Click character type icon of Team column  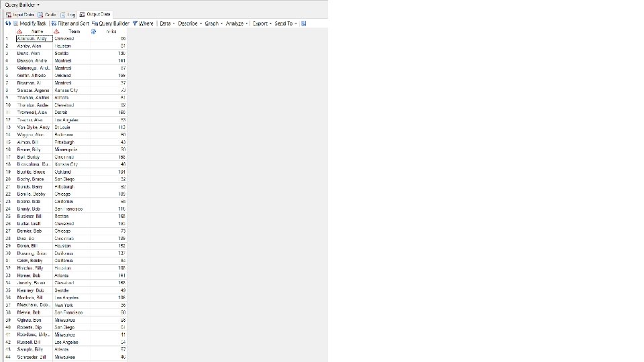(x=56, y=32)
